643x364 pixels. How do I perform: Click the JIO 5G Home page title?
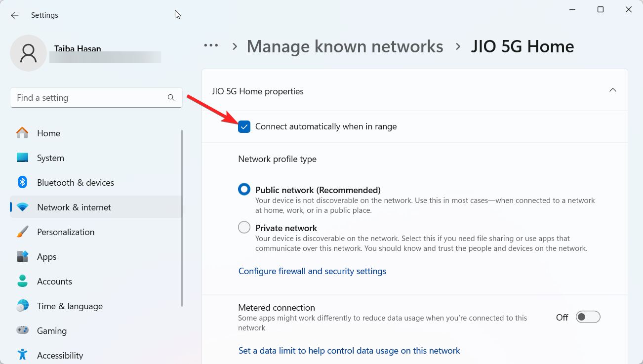(522, 46)
